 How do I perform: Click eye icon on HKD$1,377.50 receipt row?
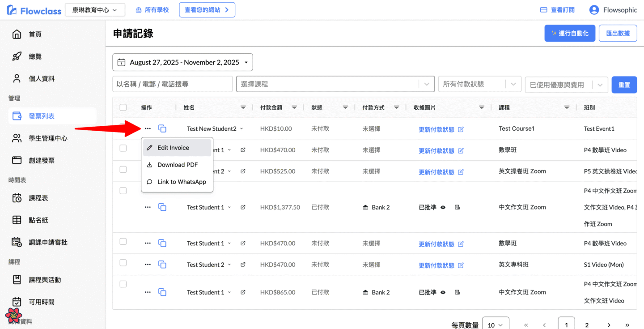(443, 207)
